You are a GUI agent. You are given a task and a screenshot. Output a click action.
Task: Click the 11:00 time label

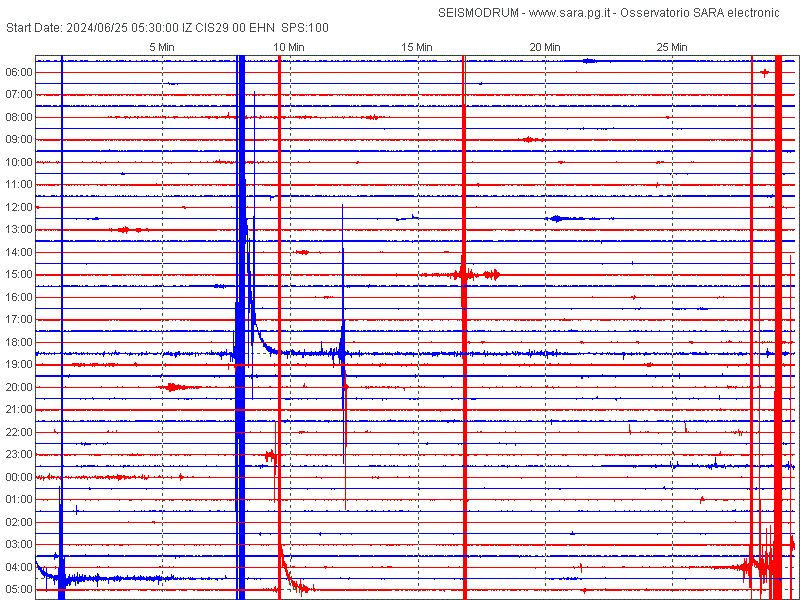pos(19,185)
